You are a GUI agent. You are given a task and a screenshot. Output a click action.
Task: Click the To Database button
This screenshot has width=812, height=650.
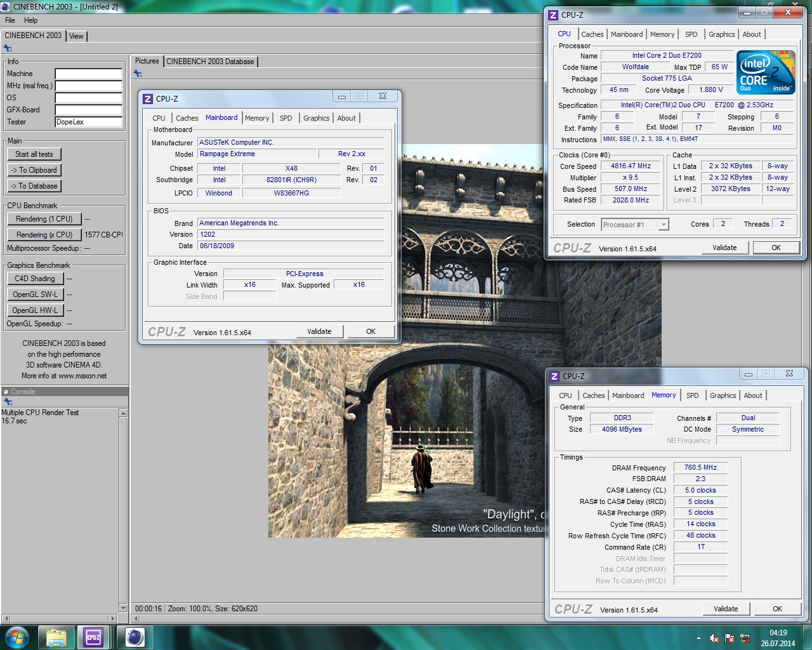[x=34, y=186]
